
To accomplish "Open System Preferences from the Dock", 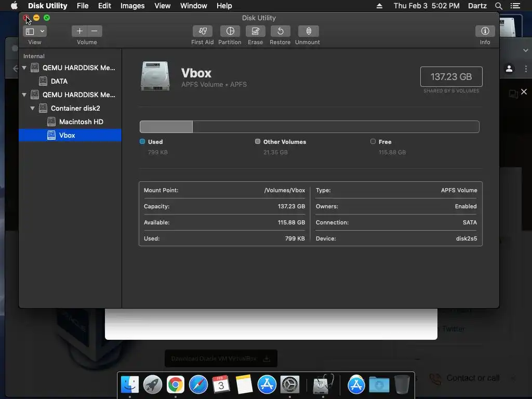I will (290, 385).
